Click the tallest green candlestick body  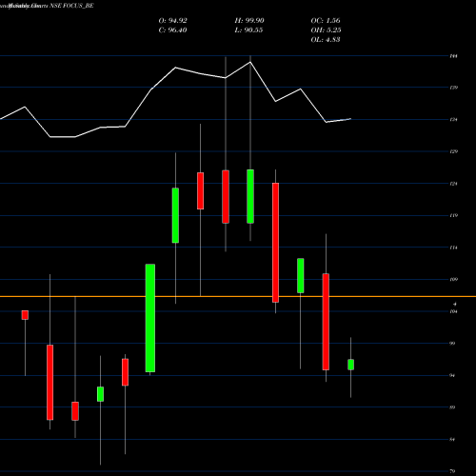150,318
